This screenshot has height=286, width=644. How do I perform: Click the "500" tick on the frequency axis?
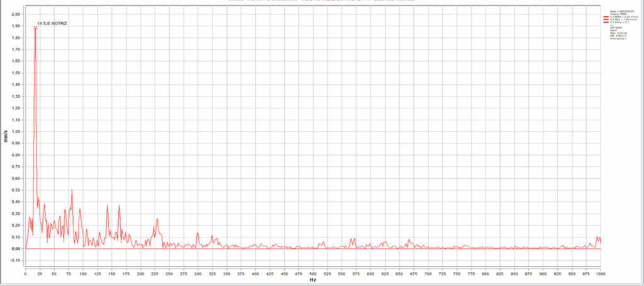[x=313, y=273]
